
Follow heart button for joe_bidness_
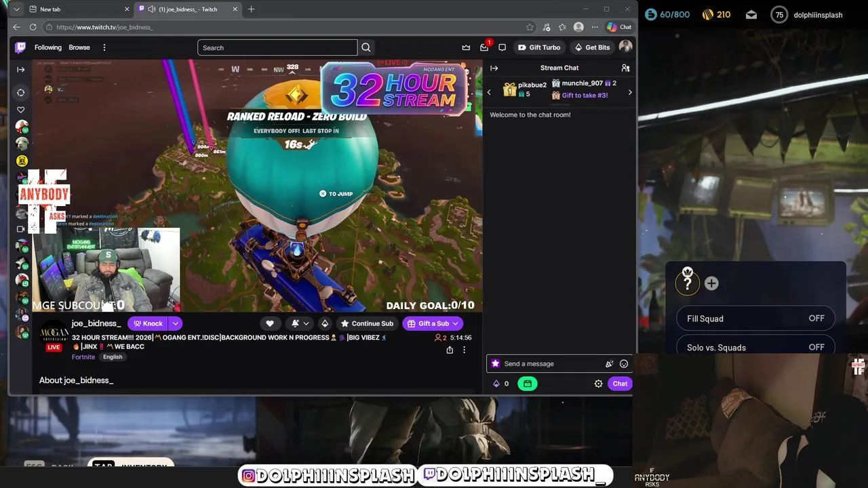coord(270,323)
